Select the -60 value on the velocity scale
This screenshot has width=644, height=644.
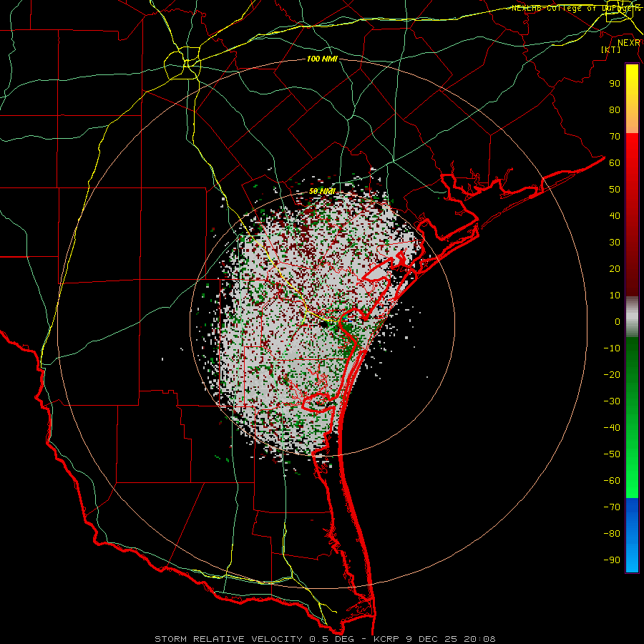[x=612, y=481]
